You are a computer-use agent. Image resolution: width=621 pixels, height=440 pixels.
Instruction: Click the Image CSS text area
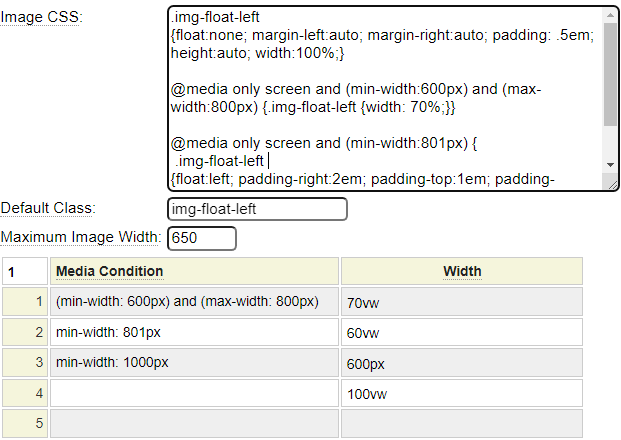[385, 98]
